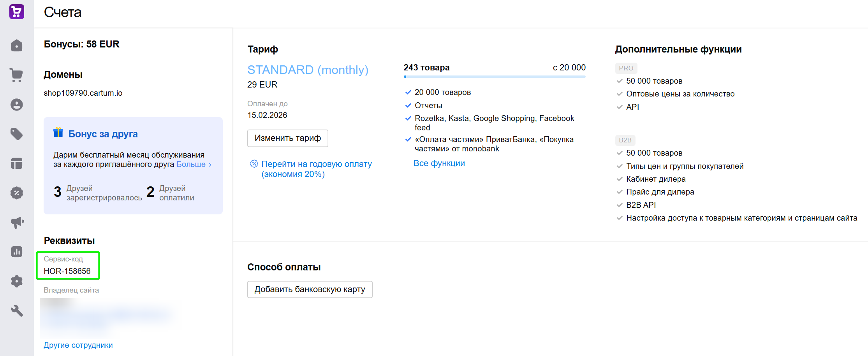868x356 pixels.
Task: Open the site layout icon in sidebar
Action: [17, 163]
